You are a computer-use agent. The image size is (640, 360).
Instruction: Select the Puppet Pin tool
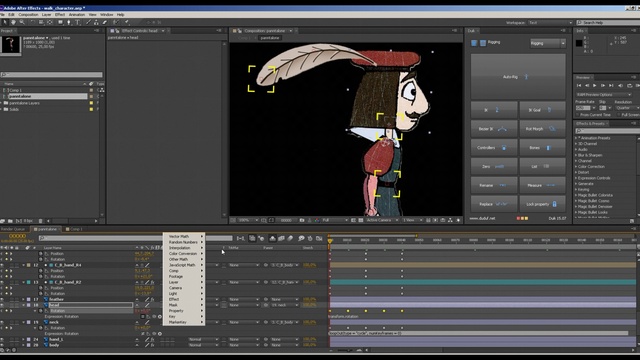click(x=127, y=22)
